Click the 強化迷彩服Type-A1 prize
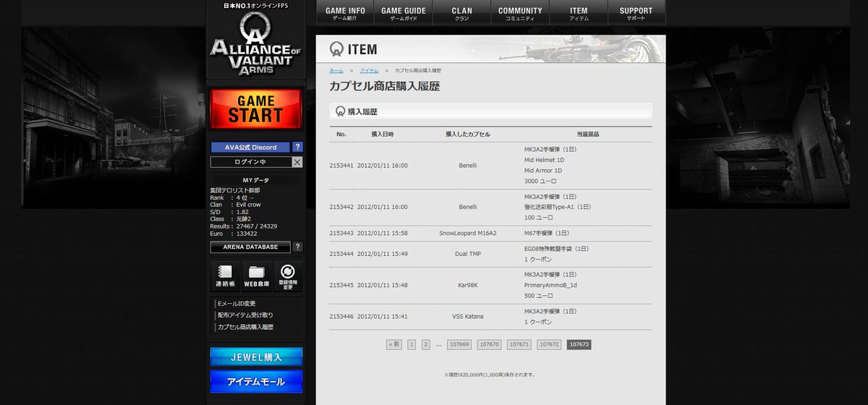This screenshot has height=405, width=868. pyautogui.click(x=558, y=207)
